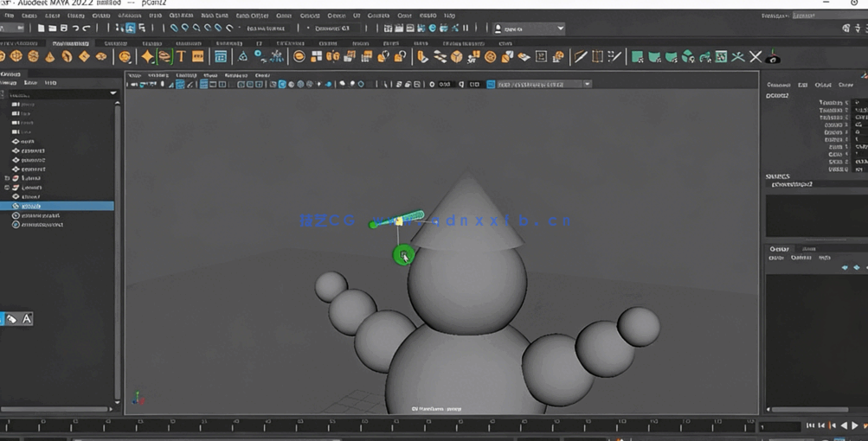Click the orange ring circle shelf icon
This screenshot has width=868, height=441.
click(299, 56)
